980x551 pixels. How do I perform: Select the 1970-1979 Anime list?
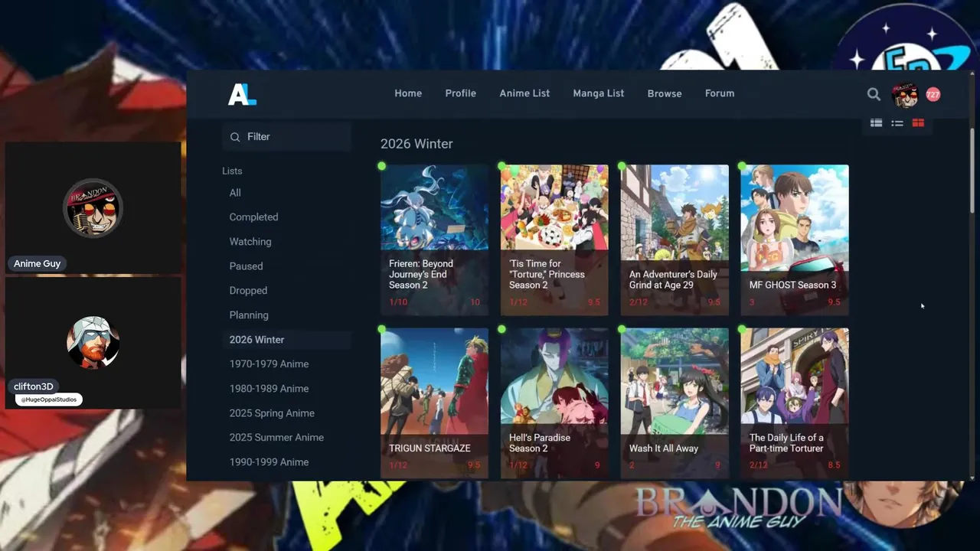click(269, 364)
